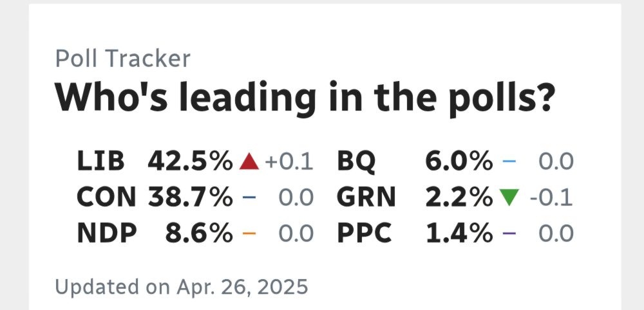The image size is (644, 310).
Task: Click the orange dash next to NDP
Action: pos(249,233)
